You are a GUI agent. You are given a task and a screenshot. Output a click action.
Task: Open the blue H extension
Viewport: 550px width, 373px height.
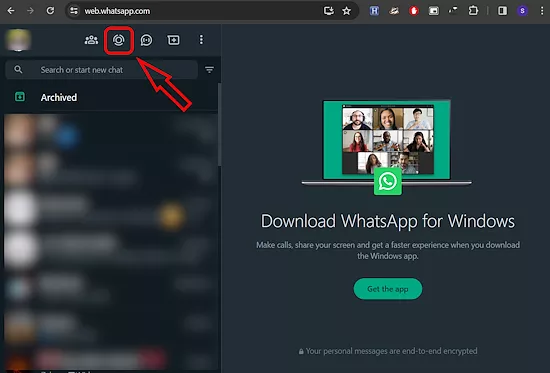pyautogui.click(x=374, y=11)
